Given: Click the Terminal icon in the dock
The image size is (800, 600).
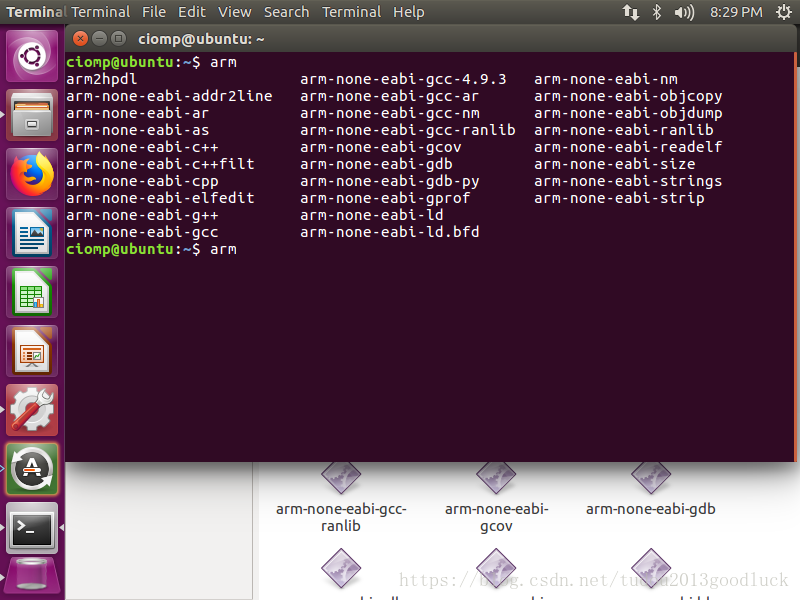Looking at the screenshot, I should tap(32, 528).
